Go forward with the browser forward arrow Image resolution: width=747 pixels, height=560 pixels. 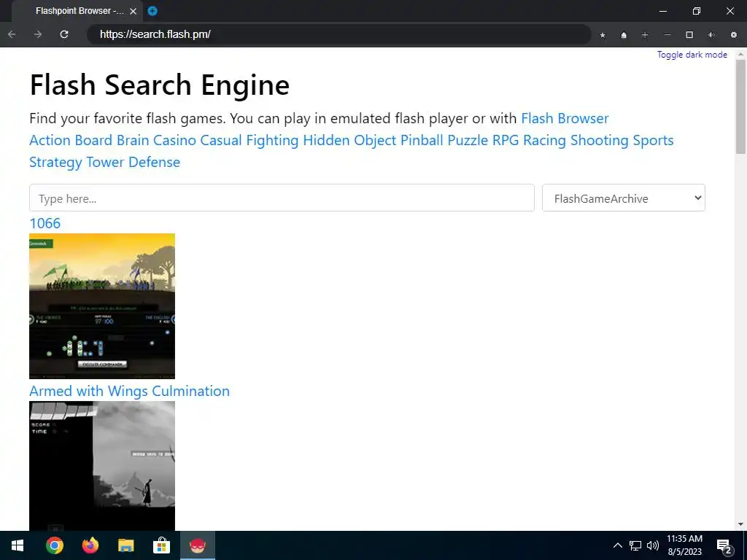coord(38,34)
